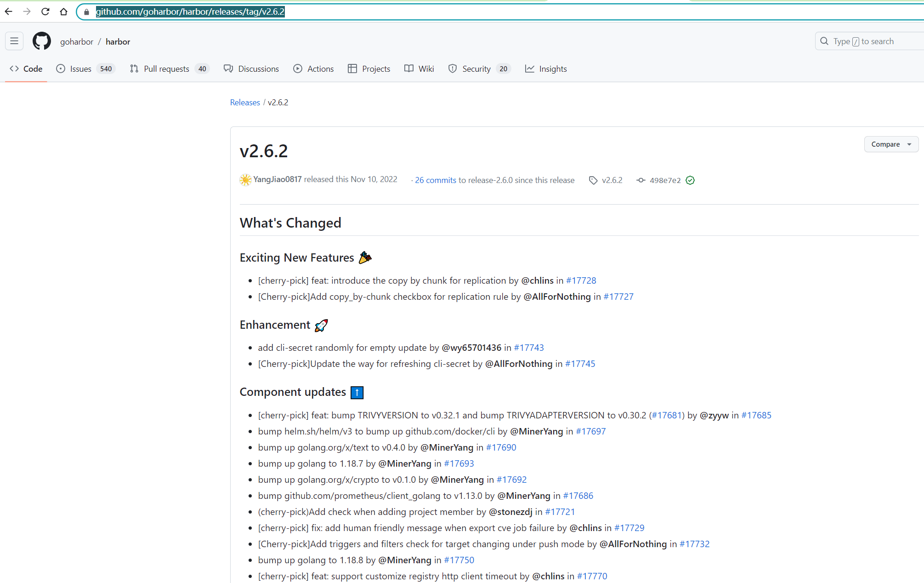Click the rocket emoji beside Enhancement
This screenshot has width=924, height=583.
coord(321,325)
